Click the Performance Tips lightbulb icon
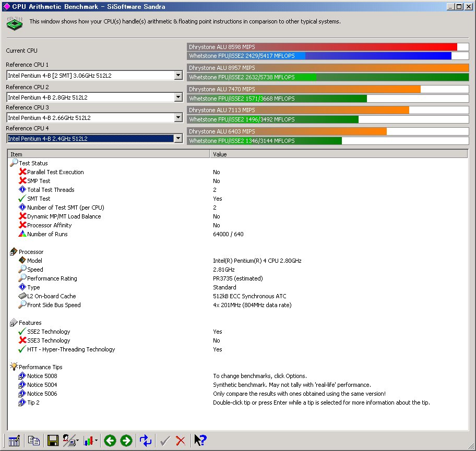 tap(14, 367)
